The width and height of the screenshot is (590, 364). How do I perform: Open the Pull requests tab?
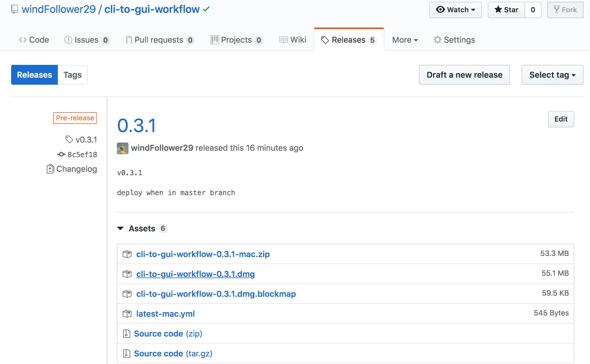pos(160,40)
